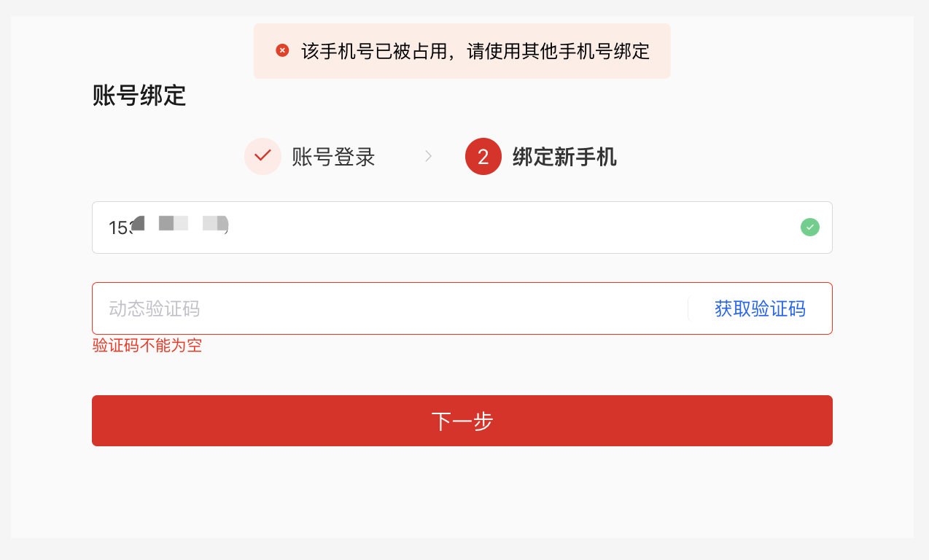Click the completed step checkmark icon
The image size is (929, 560).
click(263, 156)
